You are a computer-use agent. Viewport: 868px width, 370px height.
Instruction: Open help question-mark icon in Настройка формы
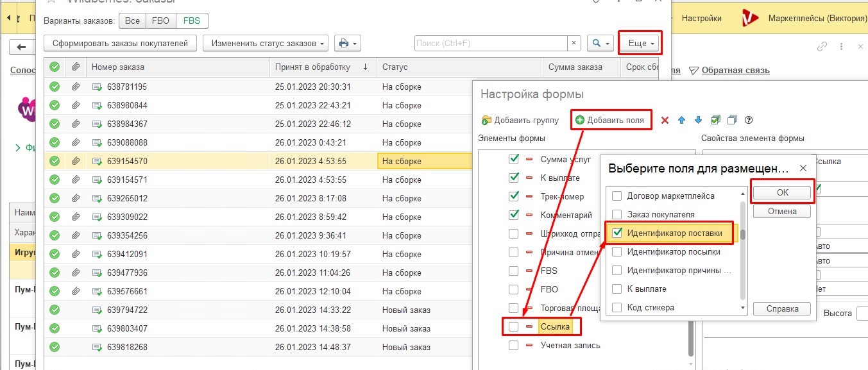(748, 120)
